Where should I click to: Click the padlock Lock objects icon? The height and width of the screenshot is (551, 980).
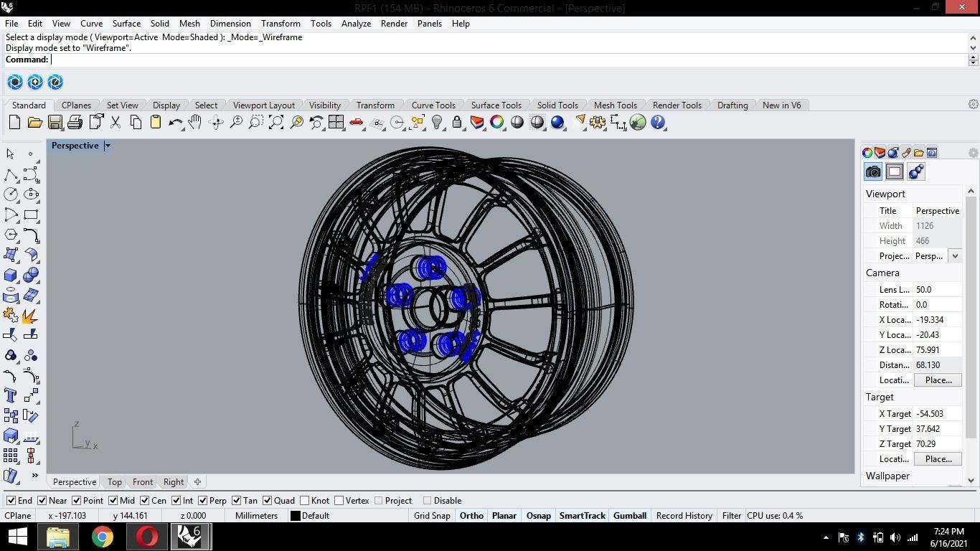tap(457, 123)
